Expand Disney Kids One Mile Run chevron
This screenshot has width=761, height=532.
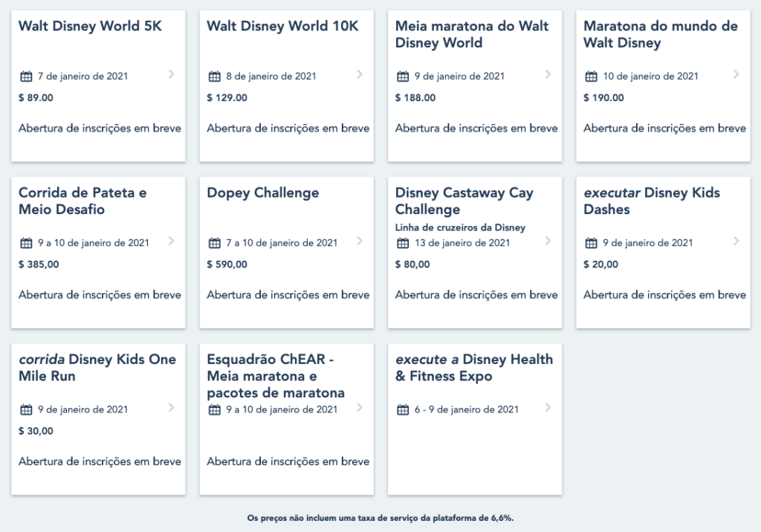(x=171, y=407)
